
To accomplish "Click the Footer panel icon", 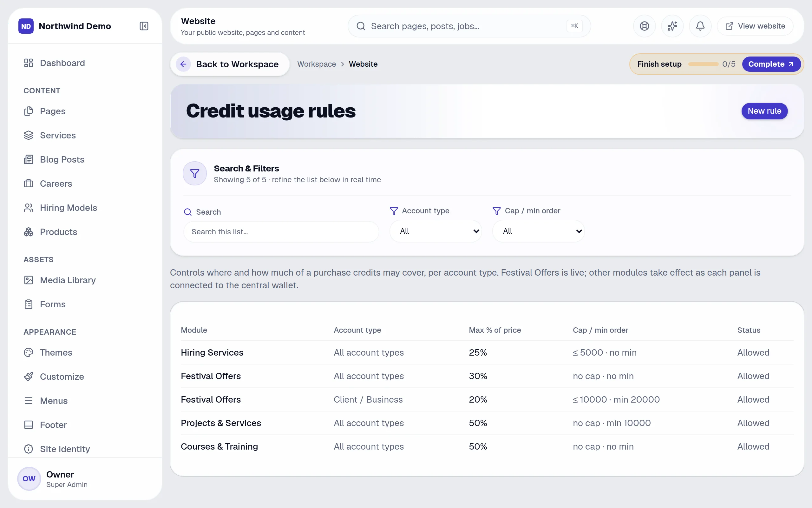I will (29, 425).
